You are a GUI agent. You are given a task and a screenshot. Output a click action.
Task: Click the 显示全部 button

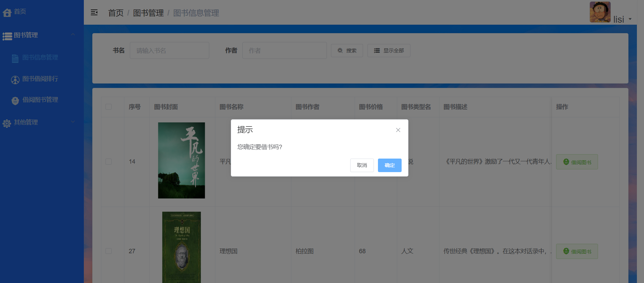coord(389,50)
